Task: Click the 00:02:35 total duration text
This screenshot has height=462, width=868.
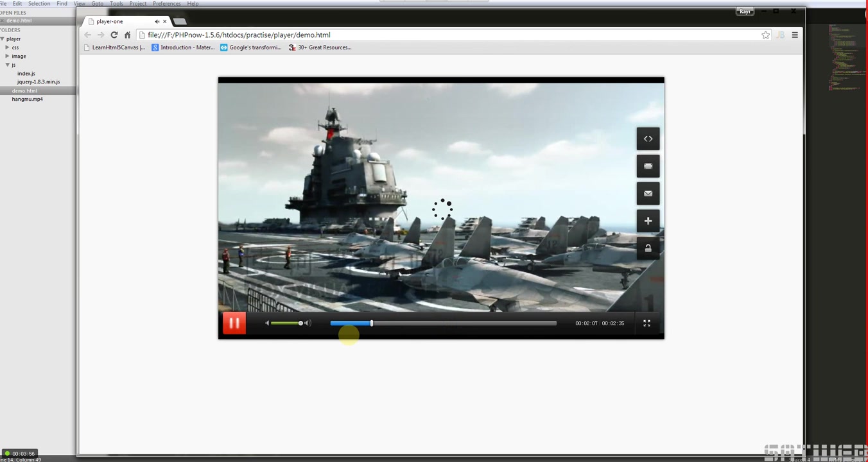Action: (x=613, y=323)
